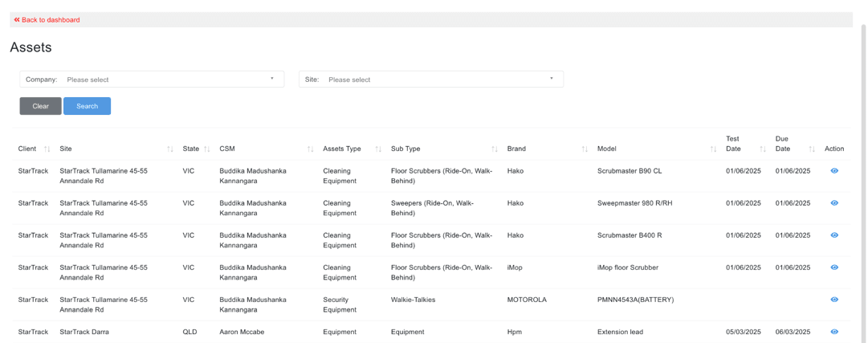The width and height of the screenshot is (868, 343).
Task: View details of Sweepmaster 980 R/RH asset
Action: click(x=834, y=203)
